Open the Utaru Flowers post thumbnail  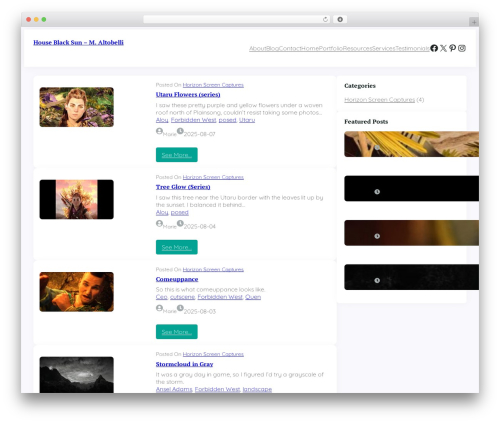(x=77, y=107)
